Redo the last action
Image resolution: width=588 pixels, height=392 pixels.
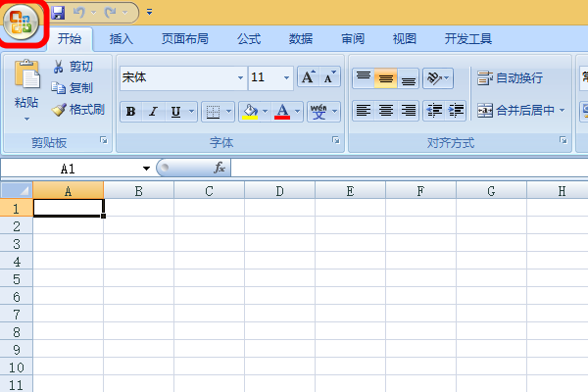(110, 13)
